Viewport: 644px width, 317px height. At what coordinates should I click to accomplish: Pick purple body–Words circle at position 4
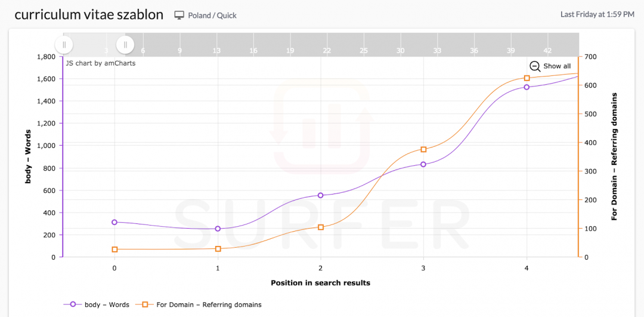[527, 87]
